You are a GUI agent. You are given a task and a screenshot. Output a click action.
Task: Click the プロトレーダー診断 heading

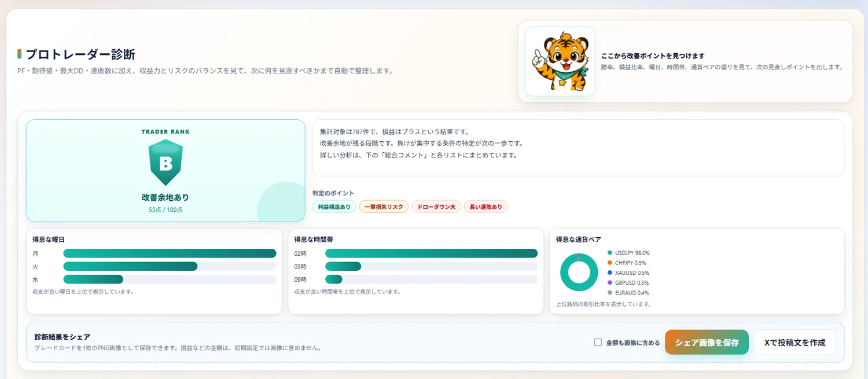coord(80,54)
